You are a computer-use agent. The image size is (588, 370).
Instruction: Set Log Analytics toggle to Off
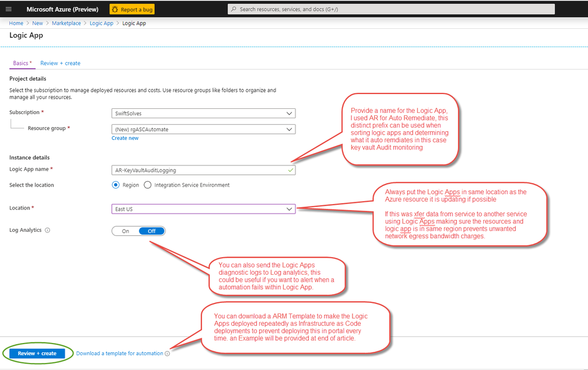point(151,231)
